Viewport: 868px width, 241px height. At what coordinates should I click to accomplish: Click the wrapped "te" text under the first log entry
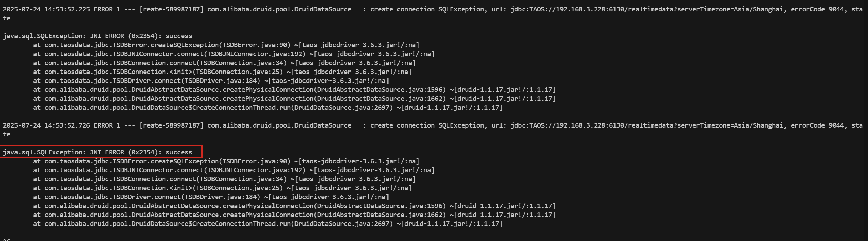pyautogui.click(x=7, y=18)
